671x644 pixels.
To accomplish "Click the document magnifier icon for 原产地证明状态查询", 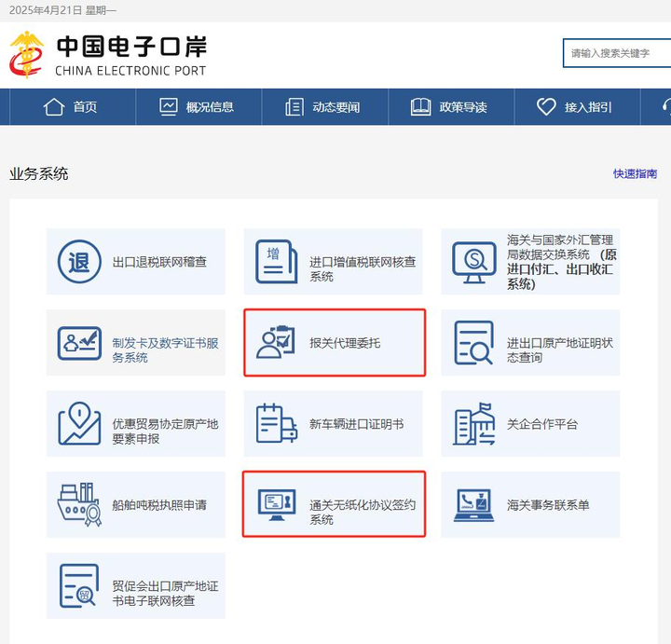I will pos(473,343).
